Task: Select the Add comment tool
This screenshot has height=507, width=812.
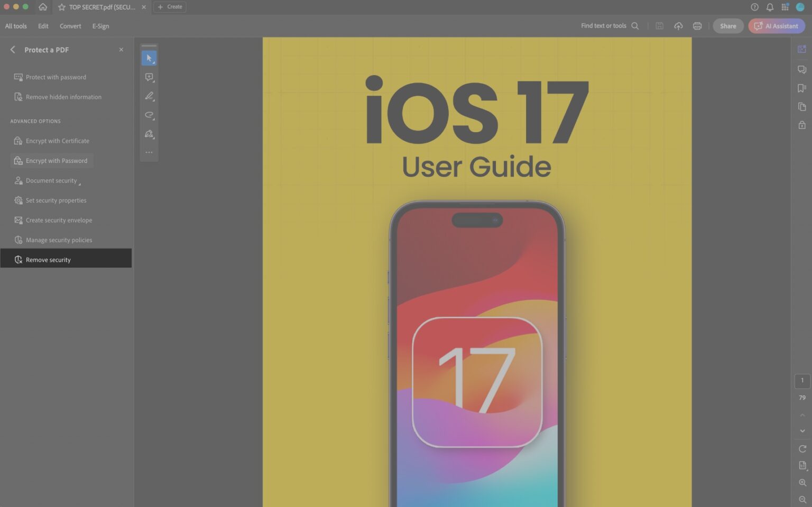Action: (149, 77)
